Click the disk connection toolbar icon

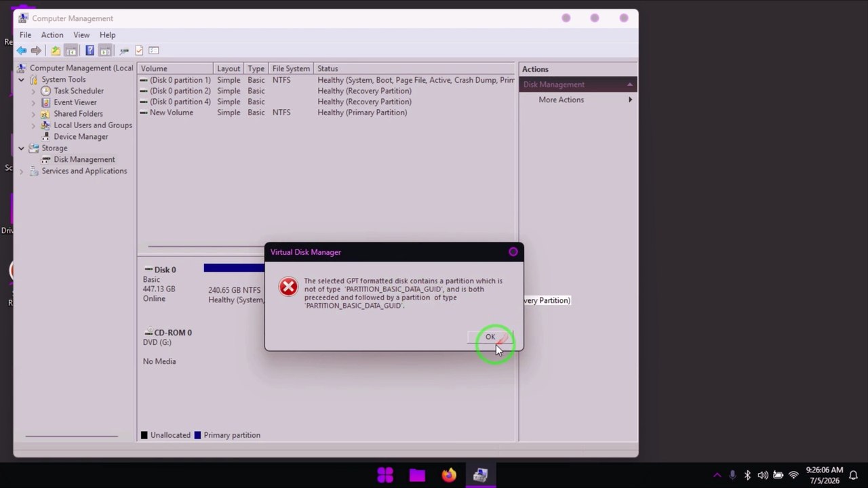(x=124, y=50)
